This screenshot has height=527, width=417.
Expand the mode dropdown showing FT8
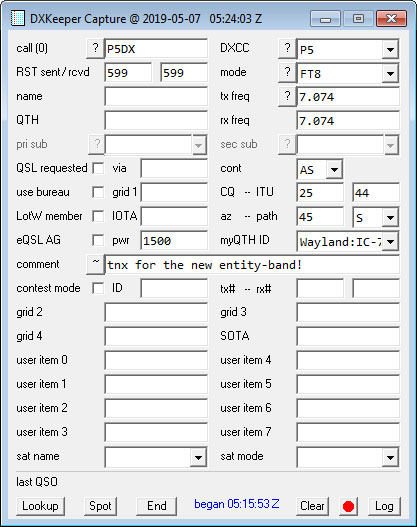click(390, 73)
